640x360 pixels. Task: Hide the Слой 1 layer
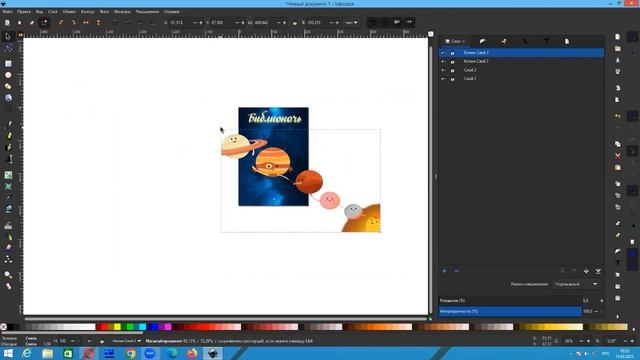point(443,79)
